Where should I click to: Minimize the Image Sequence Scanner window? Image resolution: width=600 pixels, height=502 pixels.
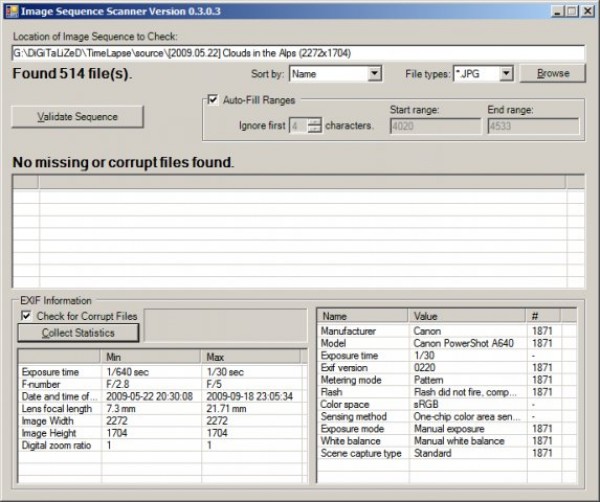pyautogui.click(x=558, y=11)
